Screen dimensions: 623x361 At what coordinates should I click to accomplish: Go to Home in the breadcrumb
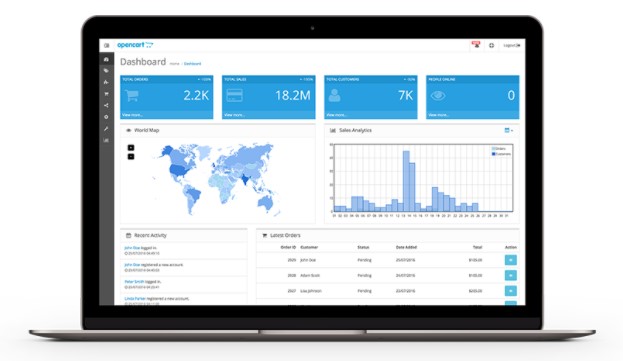pos(174,64)
